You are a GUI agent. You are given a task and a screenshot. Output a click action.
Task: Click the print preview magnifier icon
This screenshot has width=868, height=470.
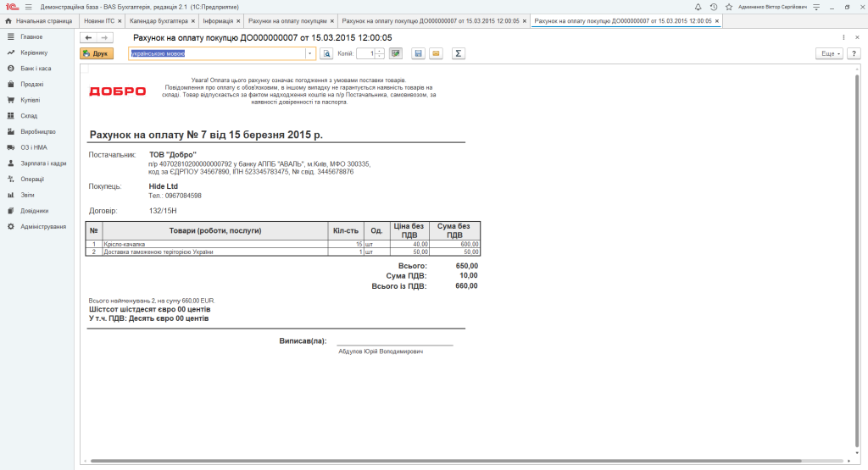pos(326,53)
